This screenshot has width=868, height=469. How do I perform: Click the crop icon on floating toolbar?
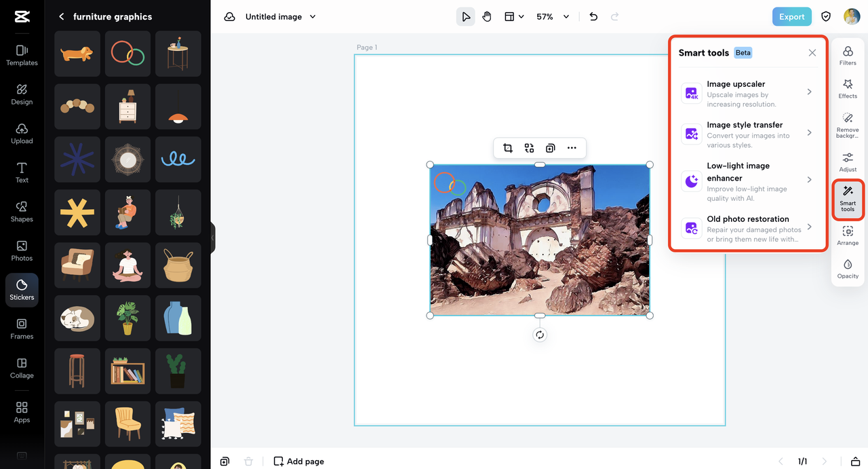508,148
